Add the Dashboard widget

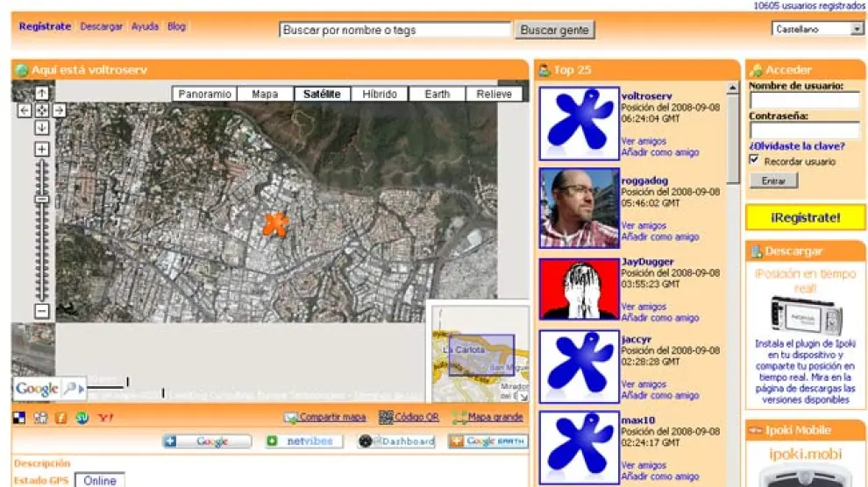396,441
